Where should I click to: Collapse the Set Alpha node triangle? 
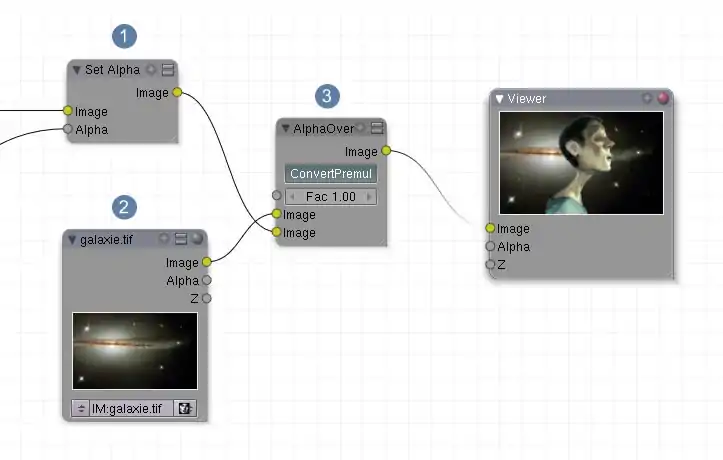(x=77, y=70)
